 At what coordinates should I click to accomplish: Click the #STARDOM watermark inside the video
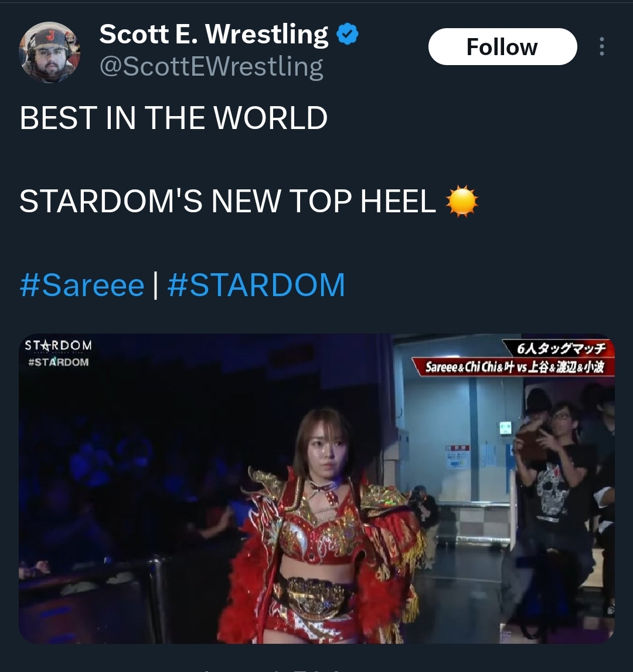click(x=58, y=362)
